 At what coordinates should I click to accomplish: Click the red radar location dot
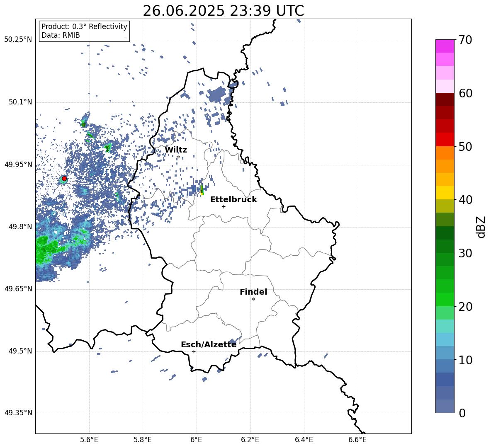[64, 179]
